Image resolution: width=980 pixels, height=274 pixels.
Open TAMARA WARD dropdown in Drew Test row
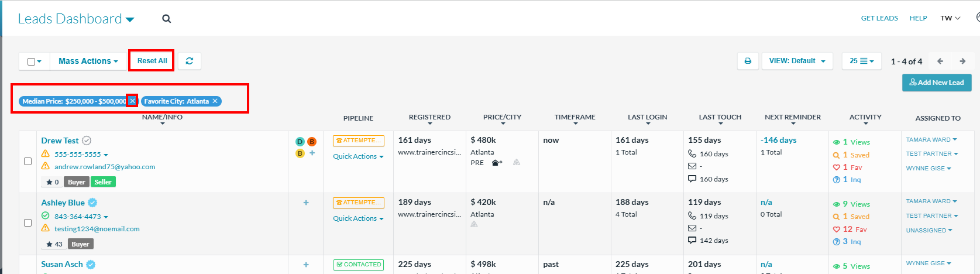tap(931, 139)
